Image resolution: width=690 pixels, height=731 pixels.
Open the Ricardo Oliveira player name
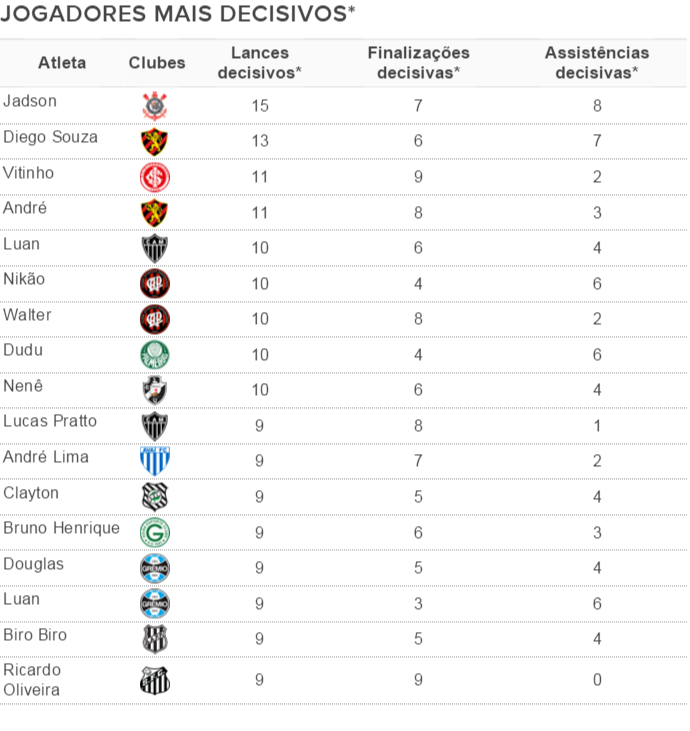pyautogui.click(x=32, y=680)
